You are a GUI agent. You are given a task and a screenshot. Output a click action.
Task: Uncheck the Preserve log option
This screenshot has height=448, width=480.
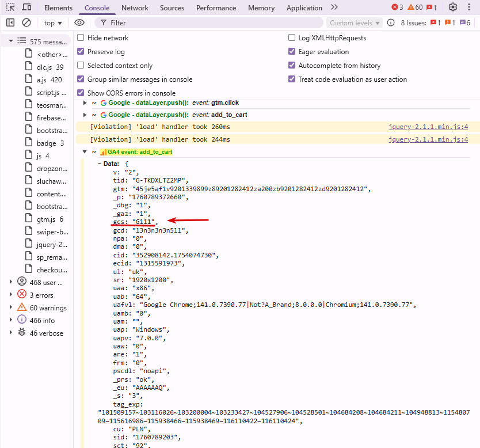[x=81, y=52]
